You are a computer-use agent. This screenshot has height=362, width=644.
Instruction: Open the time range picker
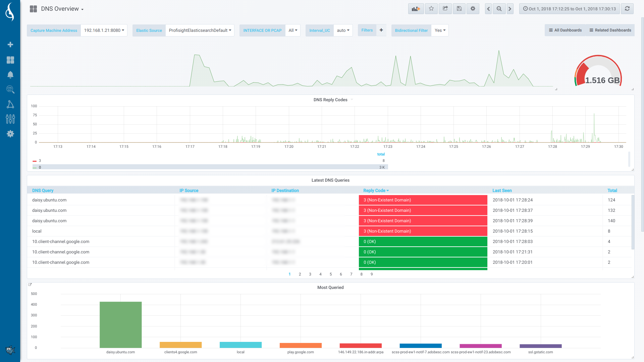coord(570,9)
